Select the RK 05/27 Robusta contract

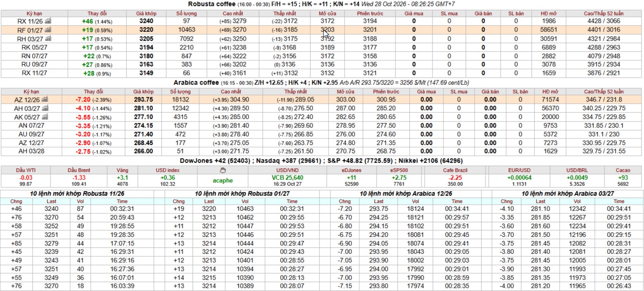[x=34, y=47]
